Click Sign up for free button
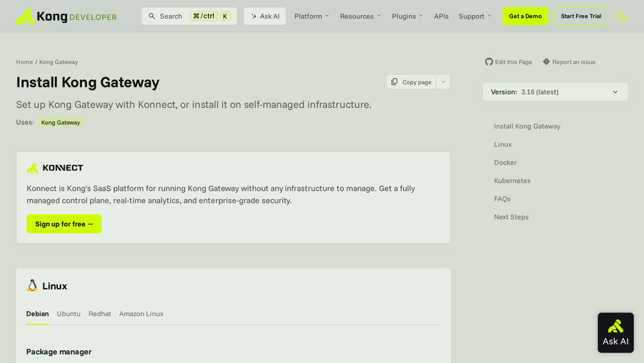This screenshot has width=644, height=363. tap(64, 224)
